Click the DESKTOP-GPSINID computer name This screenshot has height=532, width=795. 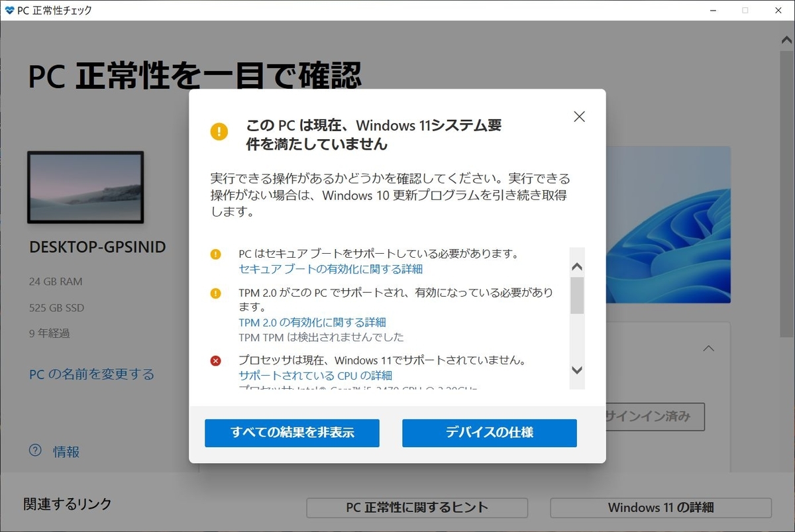pos(97,248)
